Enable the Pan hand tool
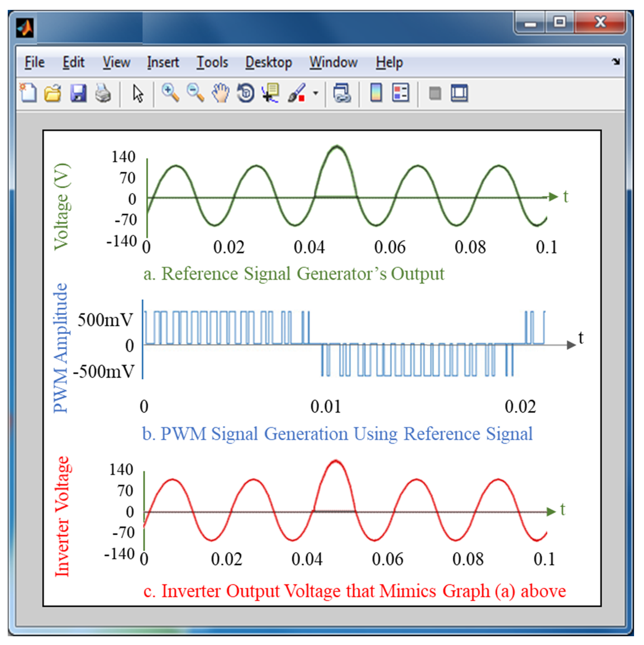Image resolution: width=644 pixels, height=645 pixels. coord(221,93)
